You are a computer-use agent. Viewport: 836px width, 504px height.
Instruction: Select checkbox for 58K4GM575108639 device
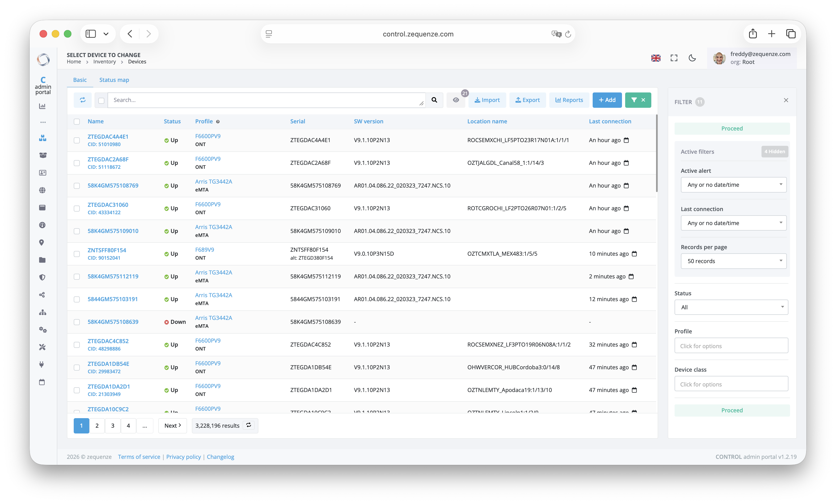(77, 322)
